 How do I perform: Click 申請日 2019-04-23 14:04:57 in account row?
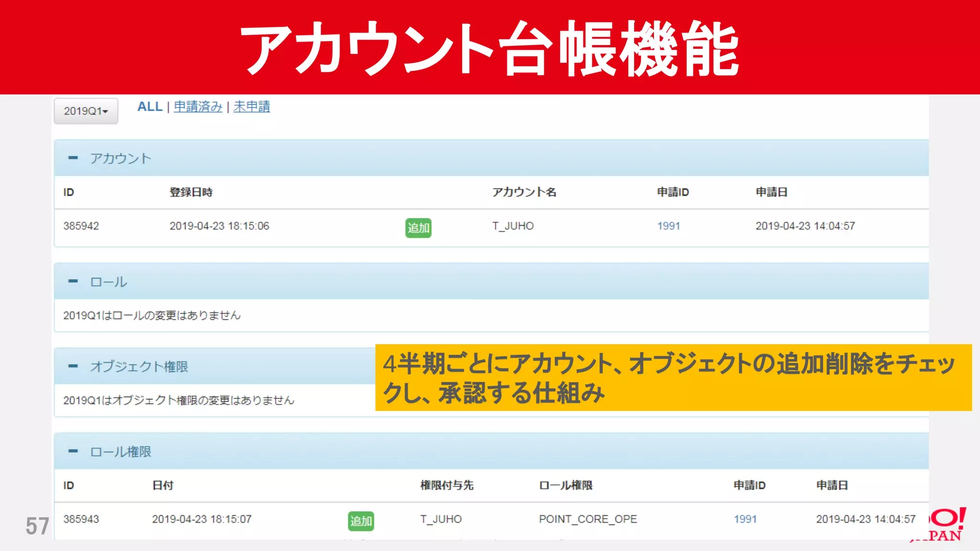pyautogui.click(x=805, y=226)
